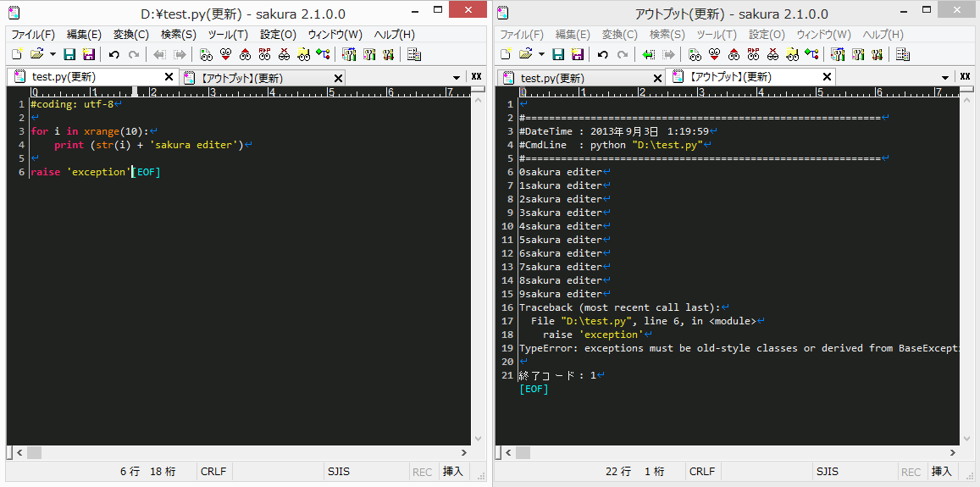Open ファイル(F) menu in test.py window

(x=33, y=35)
